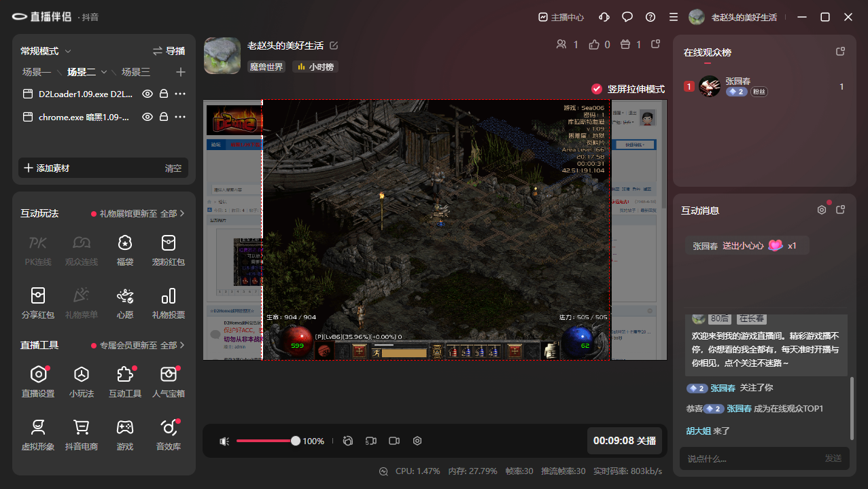Open the 人气宝箱 popularity chest
Image resolution: width=868 pixels, height=489 pixels.
168,381
